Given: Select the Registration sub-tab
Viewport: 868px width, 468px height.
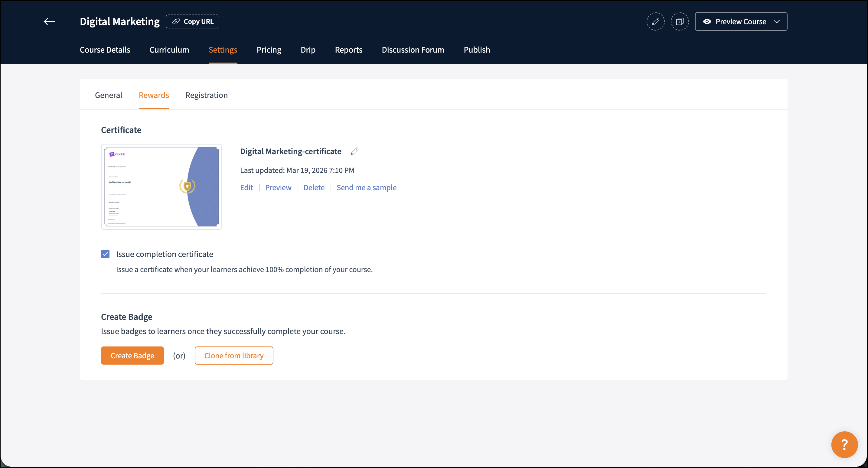Looking at the screenshot, I should pos(206,95).
